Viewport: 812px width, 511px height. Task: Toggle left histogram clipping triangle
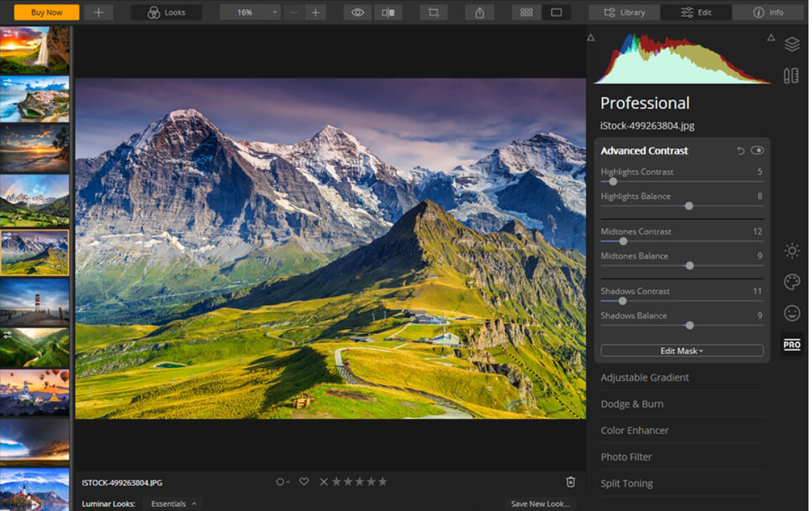pos(591,38)
